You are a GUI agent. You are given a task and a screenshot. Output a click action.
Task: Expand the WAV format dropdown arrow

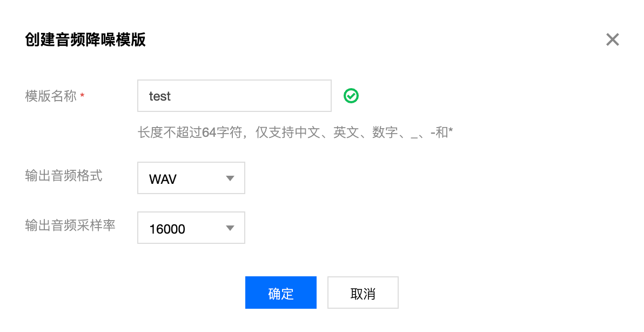tap(230, 178)
